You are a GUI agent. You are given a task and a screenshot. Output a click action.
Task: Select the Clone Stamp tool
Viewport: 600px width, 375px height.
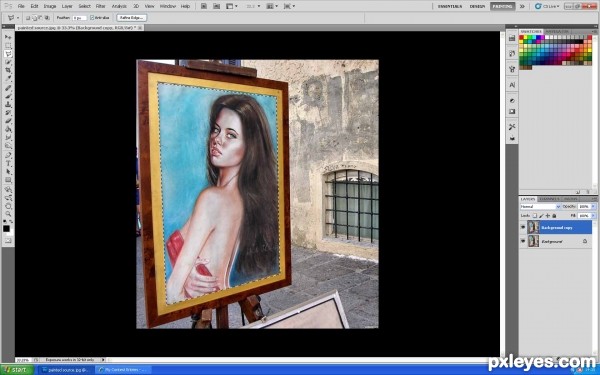pos(8,104)
